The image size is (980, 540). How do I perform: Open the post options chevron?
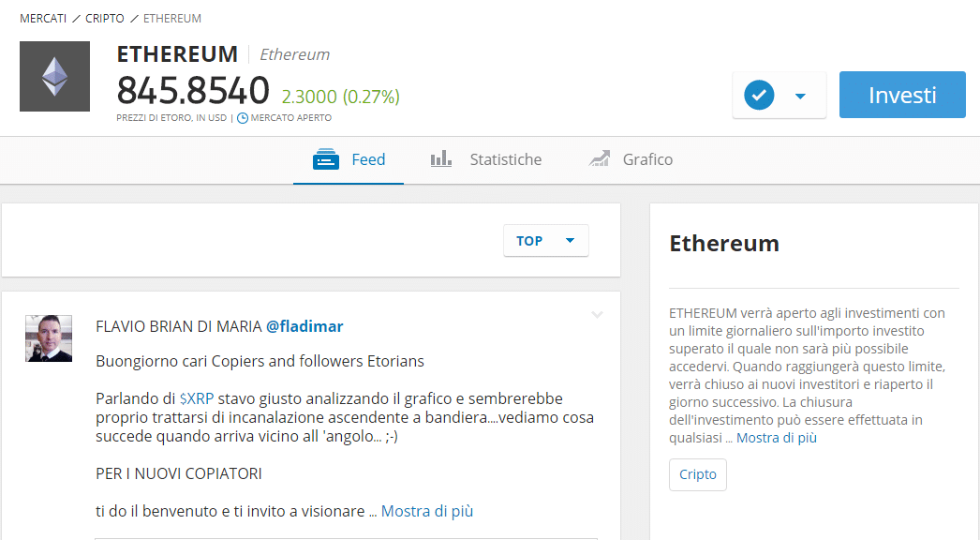tap(597, 315)
